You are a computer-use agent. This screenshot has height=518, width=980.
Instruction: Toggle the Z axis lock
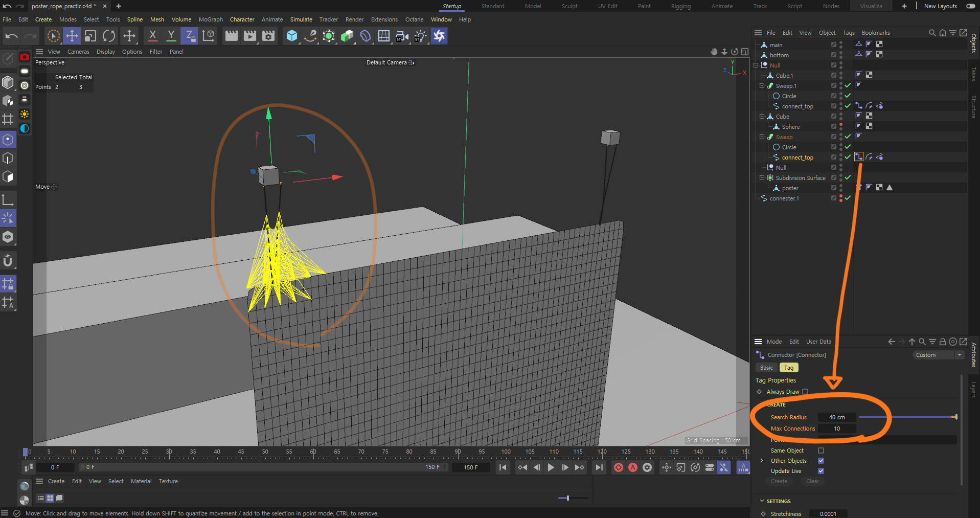pyautogui.click(x=190, y=36)
